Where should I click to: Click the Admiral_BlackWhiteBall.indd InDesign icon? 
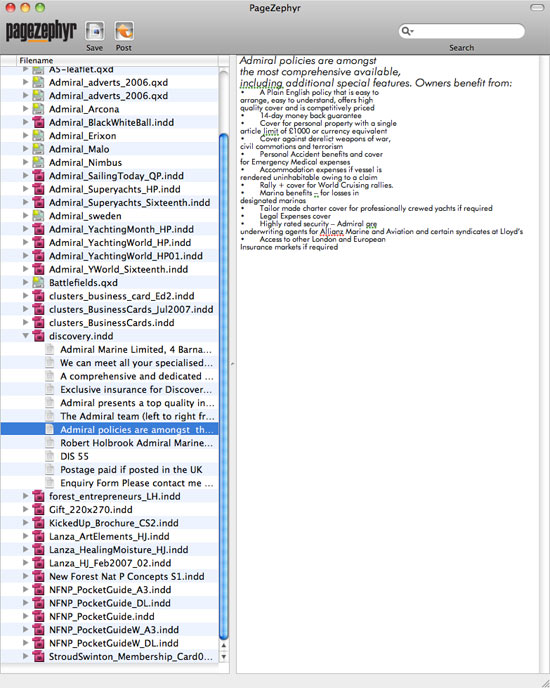[39, 122]
